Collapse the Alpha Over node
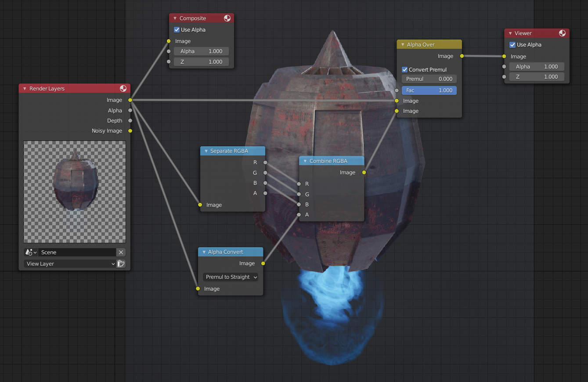This screenshot has width=588, height=382. point(402,45)
